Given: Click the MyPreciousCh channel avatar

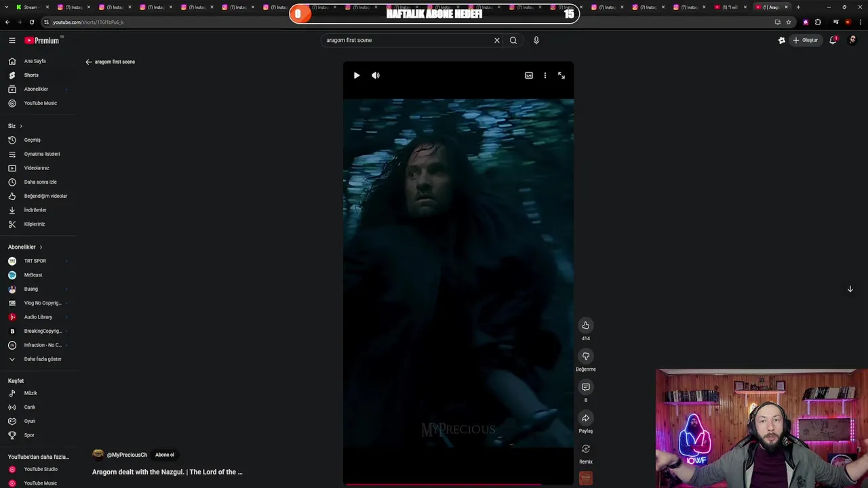Looking at the screenshot, I should 98,455.
